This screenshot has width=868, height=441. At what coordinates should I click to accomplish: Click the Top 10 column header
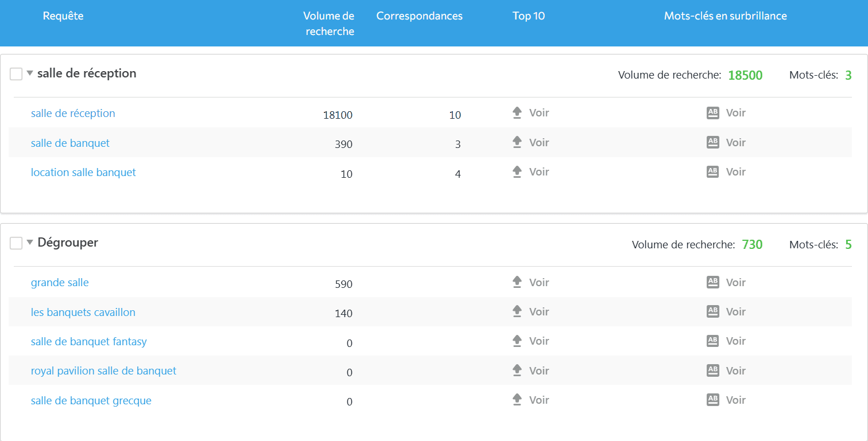click(x=529, y=16)
